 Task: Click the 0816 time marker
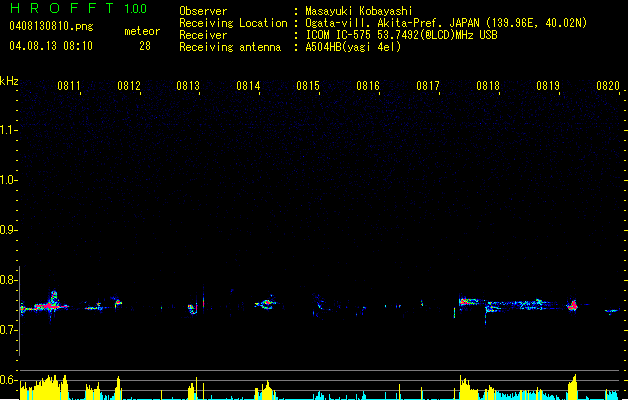[368, 86]
